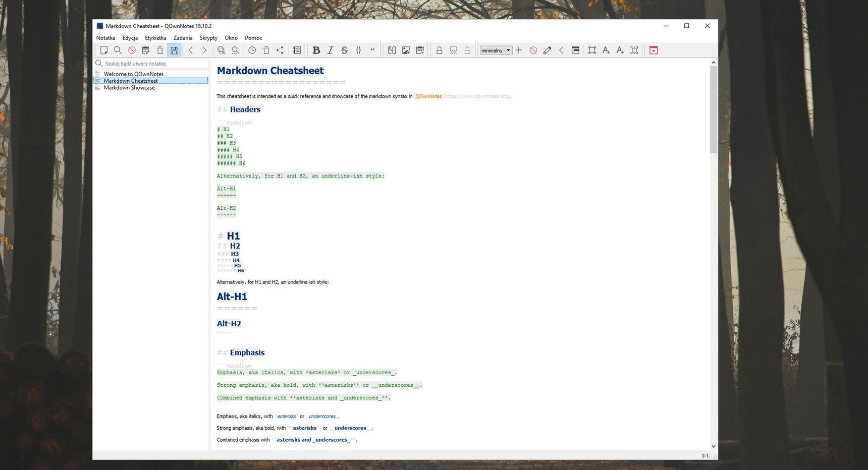Screen dimensions: 868x470
Task: Select 'Welcome to QOwnNotes' note
Action: [134, 74]
